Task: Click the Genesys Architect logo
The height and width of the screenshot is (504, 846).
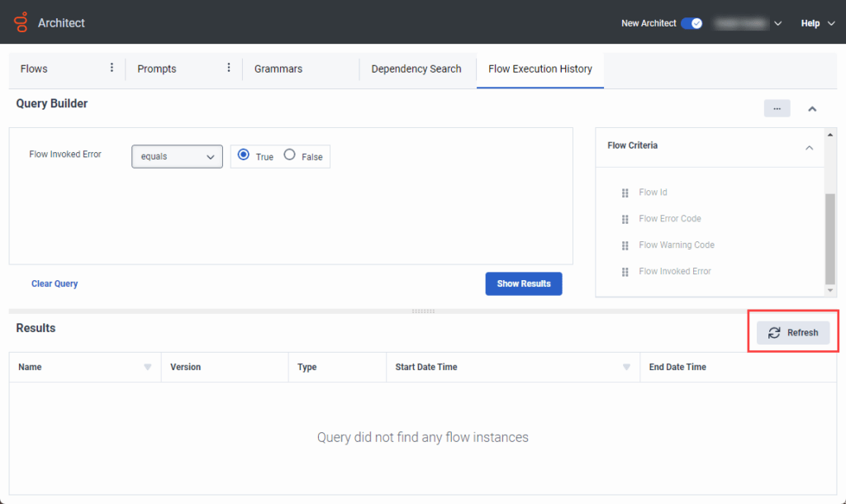Action: [x=21, y=22]
